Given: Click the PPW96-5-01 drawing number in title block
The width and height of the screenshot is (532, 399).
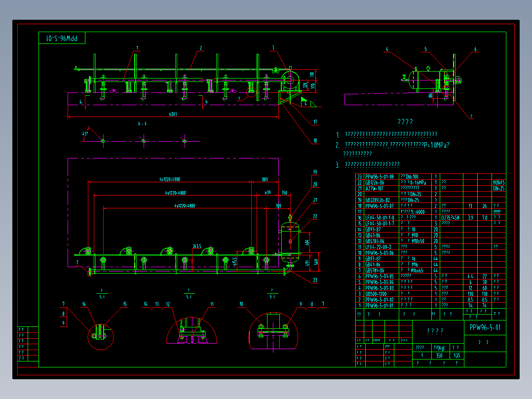Looking at the screenshot, I should 485,327.
